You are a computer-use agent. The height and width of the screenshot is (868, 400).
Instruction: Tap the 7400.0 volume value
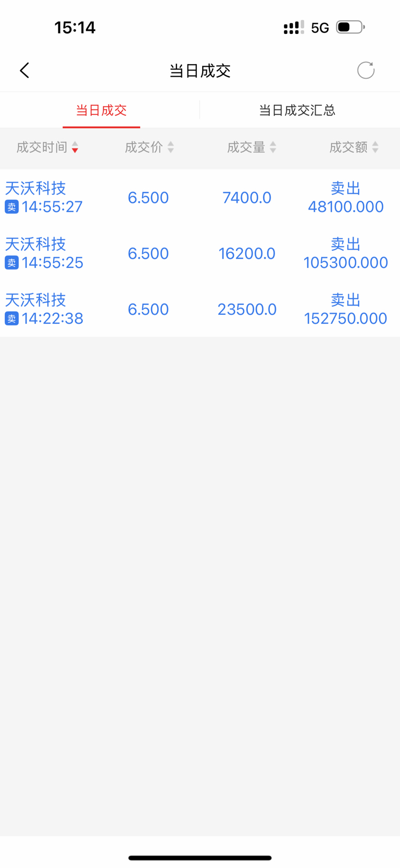pyautogui.click(x=247, y=198)
